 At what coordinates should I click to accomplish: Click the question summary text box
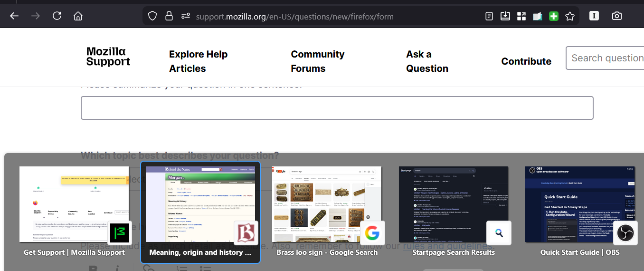click(337, 108)
